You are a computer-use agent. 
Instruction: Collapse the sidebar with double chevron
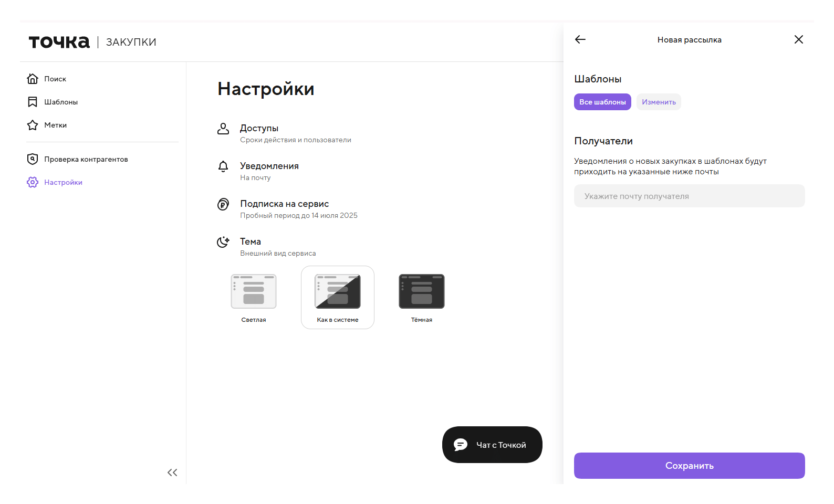(172, 472)
